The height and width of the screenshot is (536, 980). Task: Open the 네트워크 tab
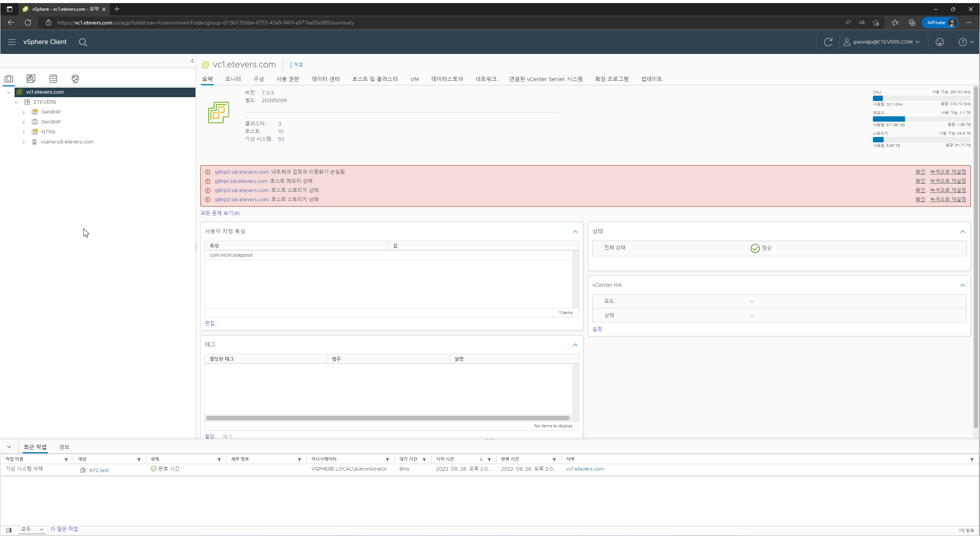(x=486, y=79)
